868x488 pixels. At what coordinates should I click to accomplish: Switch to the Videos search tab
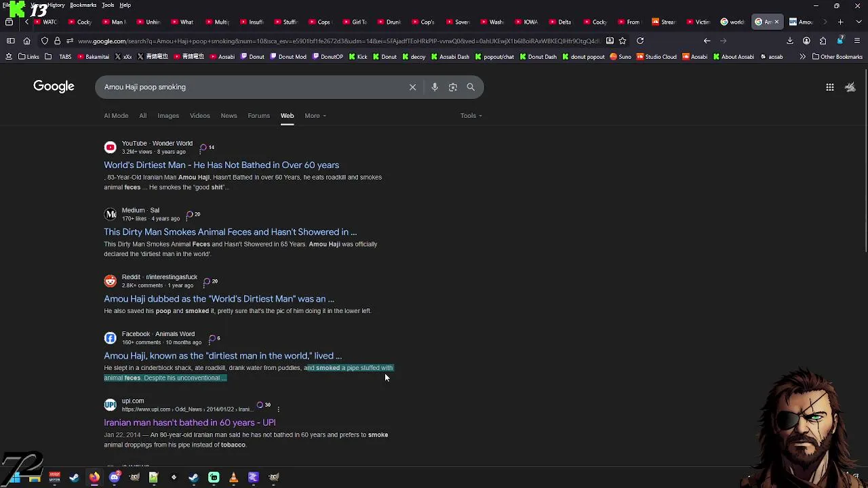pos(199,115)
